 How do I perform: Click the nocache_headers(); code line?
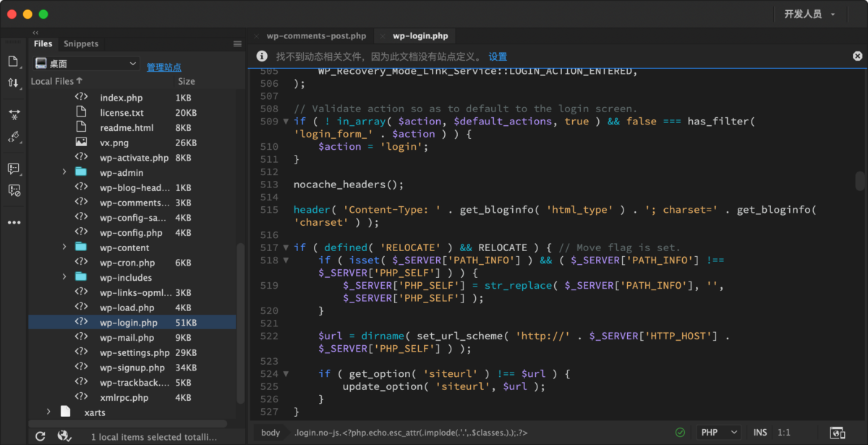click(x=349, y=185)
